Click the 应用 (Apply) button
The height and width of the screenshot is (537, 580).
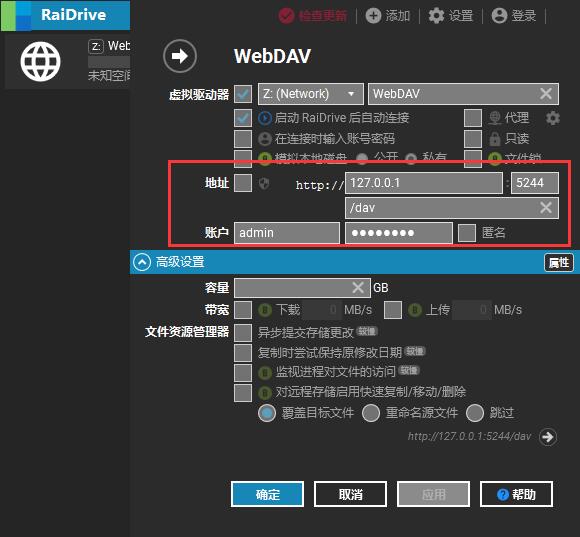pyautogui.click(x=434, y=494)
